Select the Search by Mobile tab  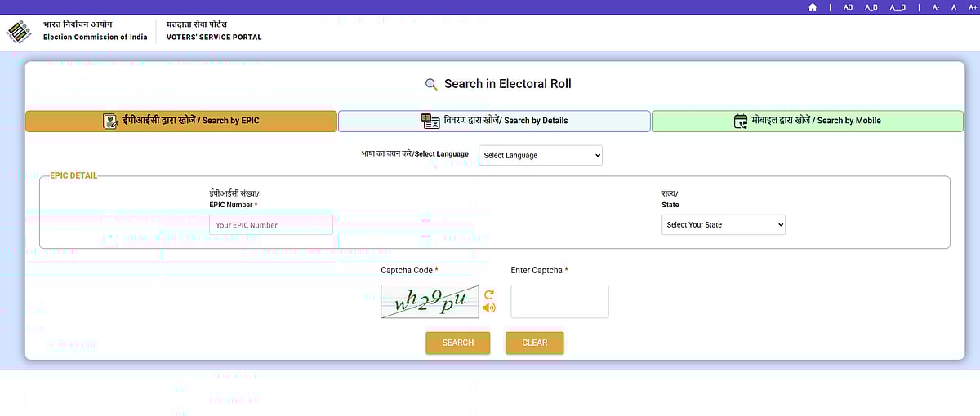(x=807, y=121)
